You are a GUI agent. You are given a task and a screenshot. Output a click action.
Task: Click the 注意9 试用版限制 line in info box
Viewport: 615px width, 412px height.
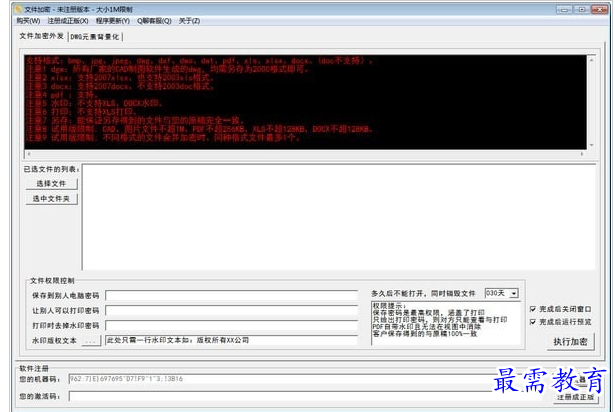pos(163,137)
